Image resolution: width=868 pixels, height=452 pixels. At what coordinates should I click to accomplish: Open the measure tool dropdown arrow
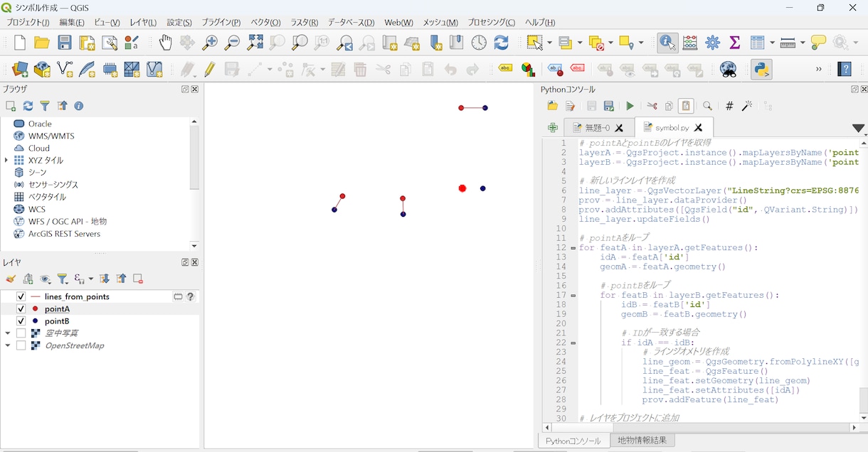click(802, 43)
